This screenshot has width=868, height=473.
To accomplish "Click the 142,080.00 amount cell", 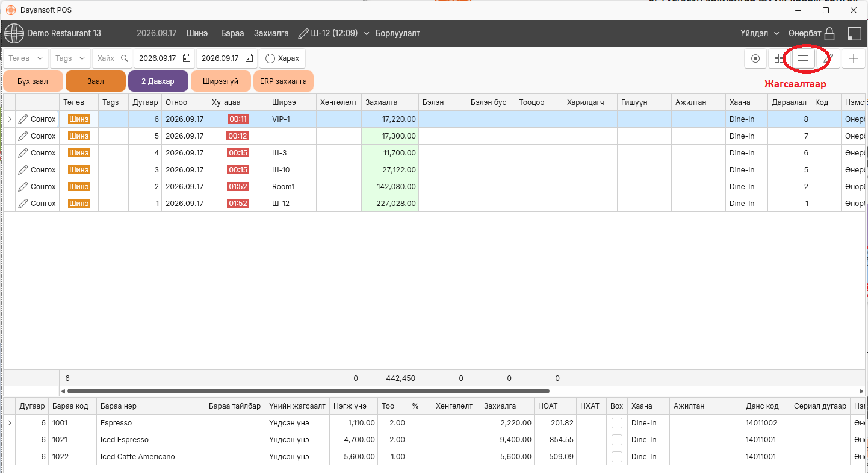I will (390, 187).
